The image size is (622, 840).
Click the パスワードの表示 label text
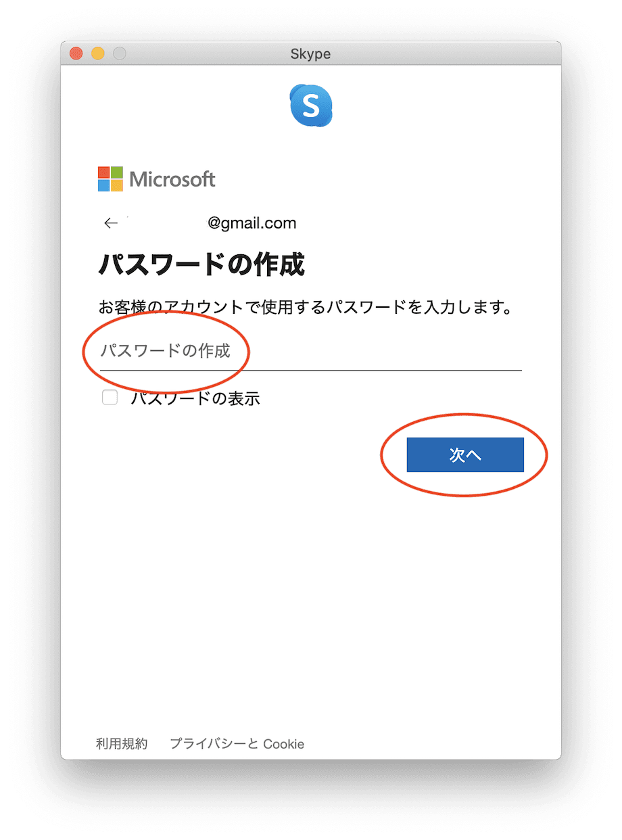(x=195, y=398)
